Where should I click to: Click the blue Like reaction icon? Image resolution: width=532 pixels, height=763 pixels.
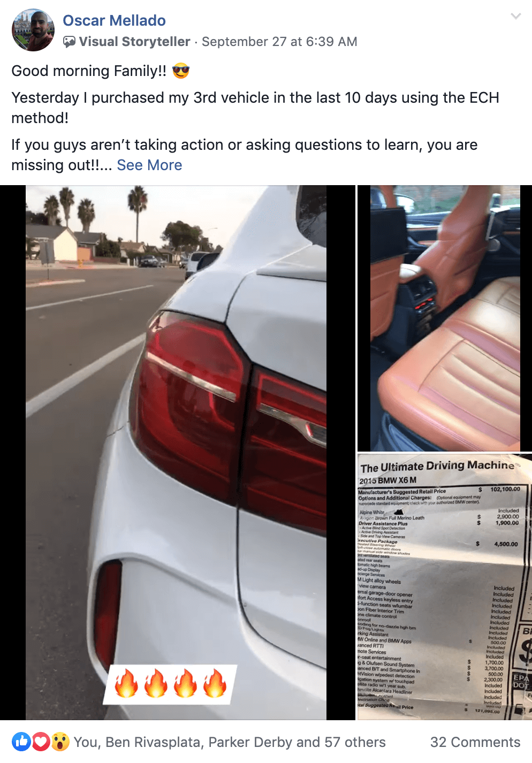tap(21, 742)
